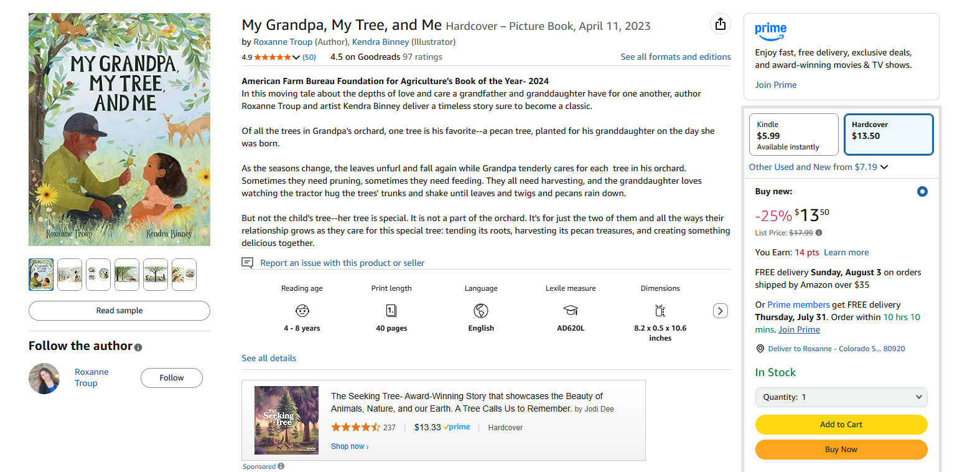Click the share icon next to the title

[720, 24]
